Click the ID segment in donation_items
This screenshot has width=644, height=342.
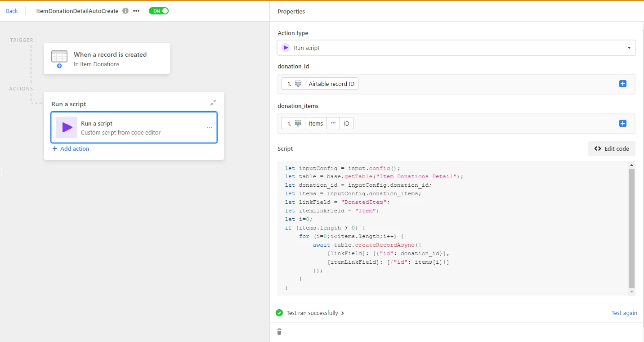[346, 123]
